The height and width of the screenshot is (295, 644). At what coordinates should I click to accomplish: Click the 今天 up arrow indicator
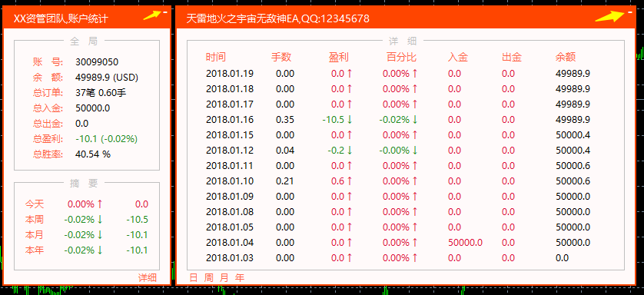[x=100, y=204]
